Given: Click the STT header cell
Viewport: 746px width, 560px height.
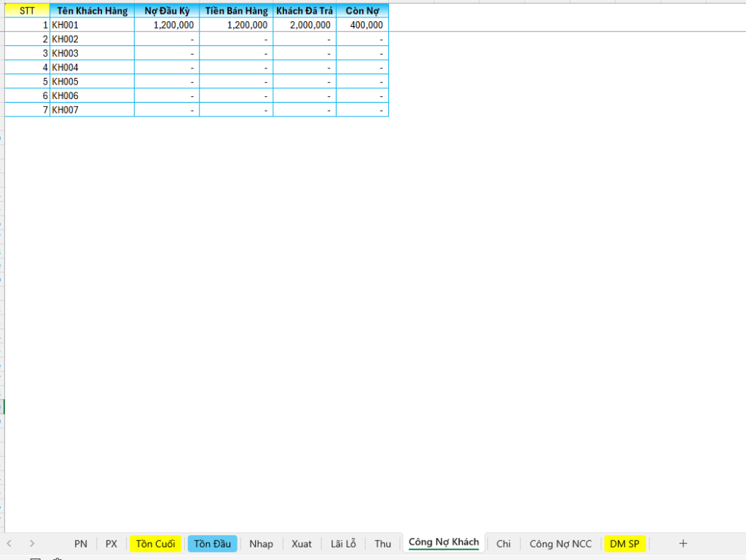Looking at the screenshot, I should [27, 11].
